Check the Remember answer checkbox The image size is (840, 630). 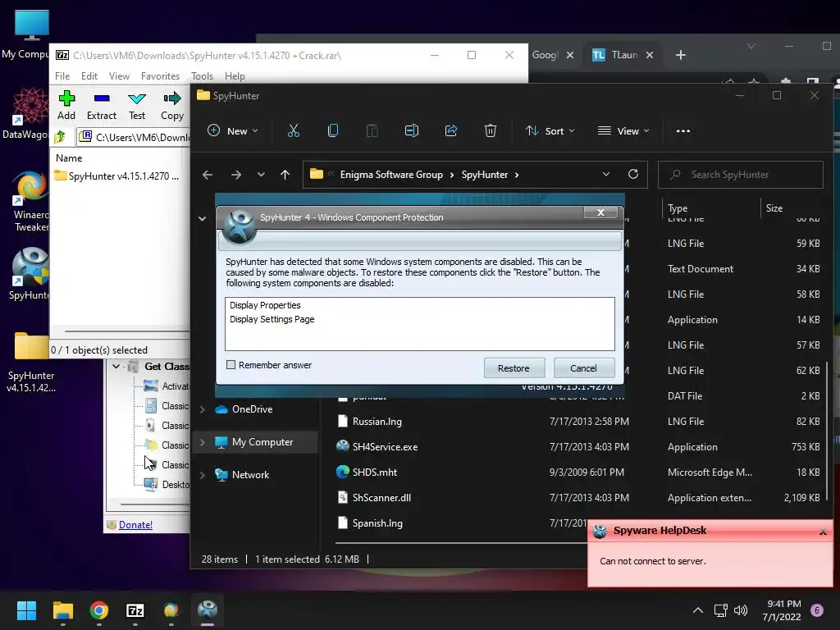(231, 365)
